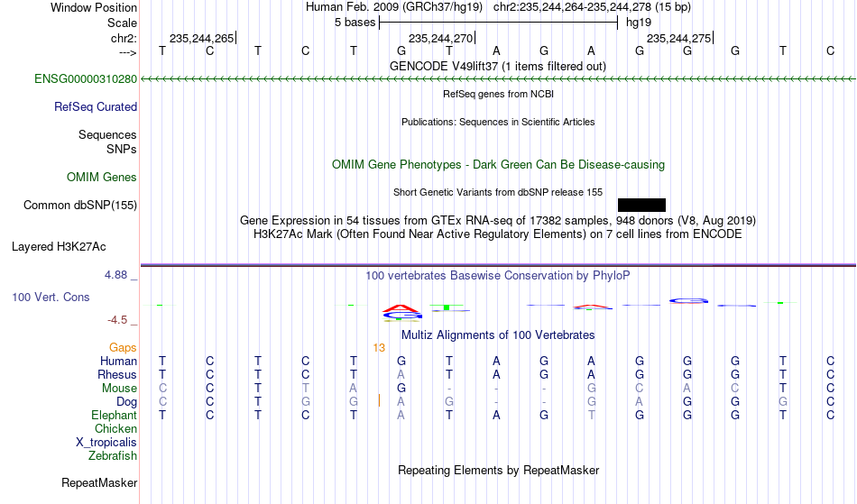This screenshot has width=857, height=504.
Task: Click the Chicken alignment row label
Action: [x=115, y=428]
